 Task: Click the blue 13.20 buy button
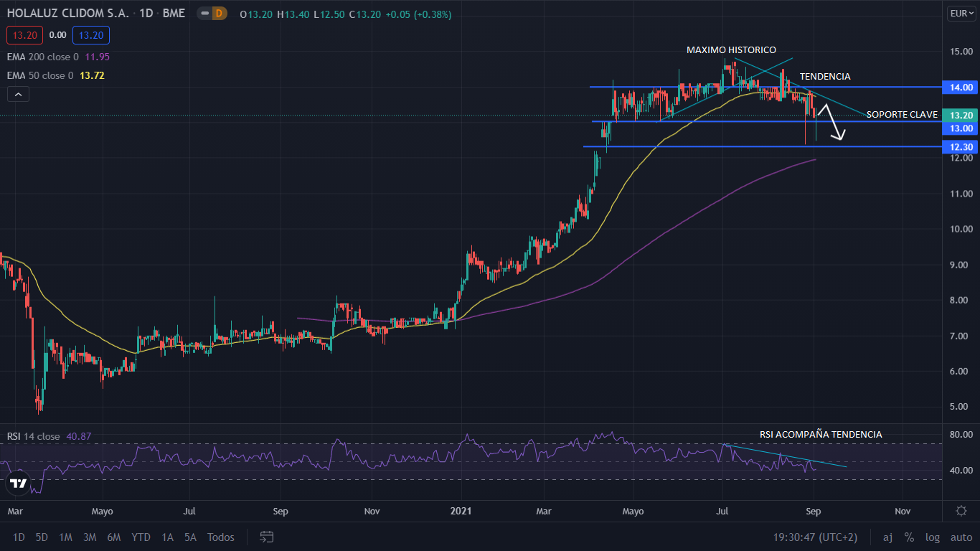90,35
